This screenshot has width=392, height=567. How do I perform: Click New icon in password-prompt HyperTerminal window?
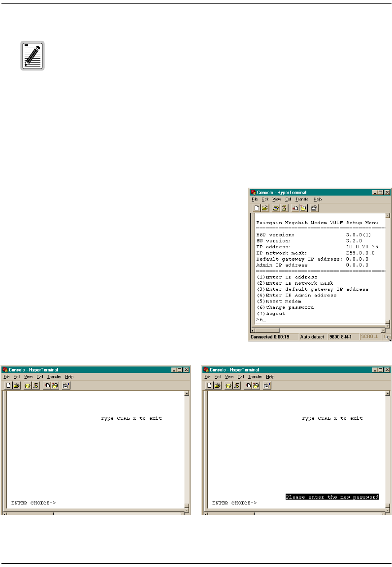pyautogui.click(x=209, y=386)
